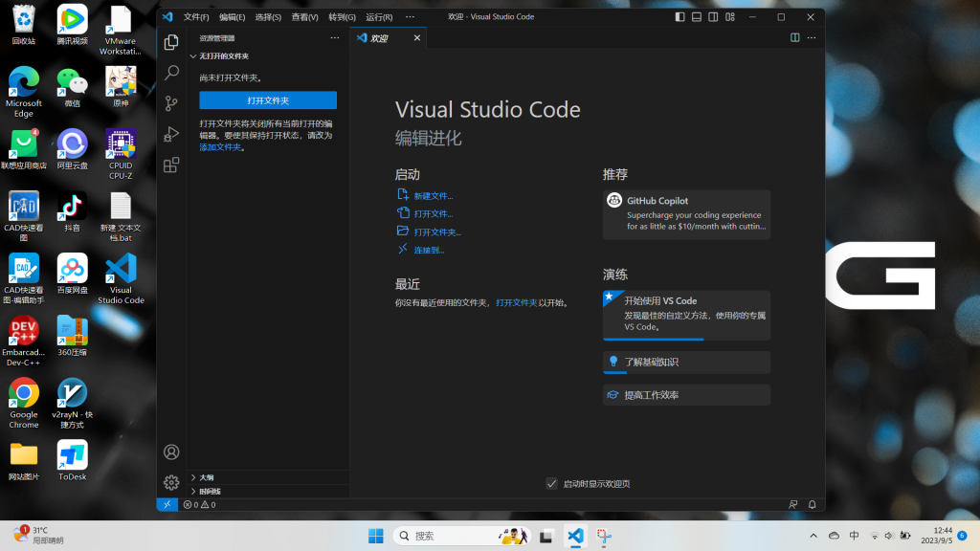Show hidden system tray icons chevron
Screen dimensions: 980x551
pyautogui.click(x=813, y=536)
